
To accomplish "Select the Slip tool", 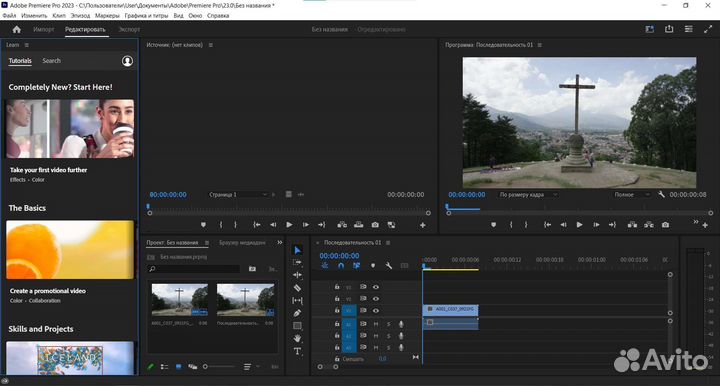I will pyautogui.click(x=297, y=300).
